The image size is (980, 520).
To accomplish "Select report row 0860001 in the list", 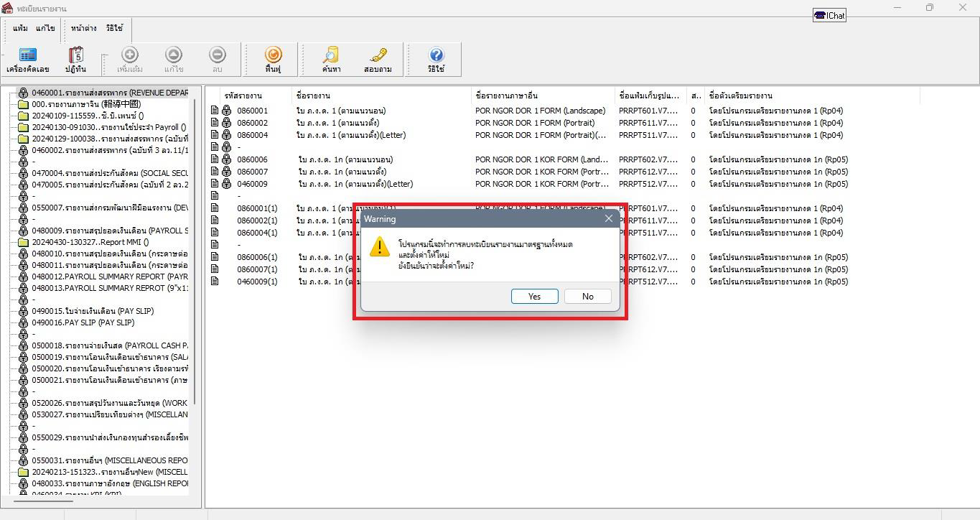I will click(252, 111).
